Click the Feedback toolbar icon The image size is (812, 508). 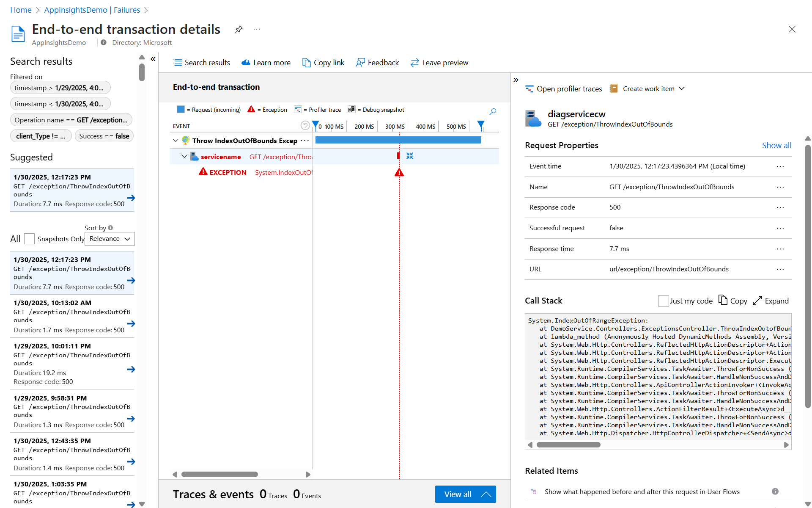click(360, 63)
